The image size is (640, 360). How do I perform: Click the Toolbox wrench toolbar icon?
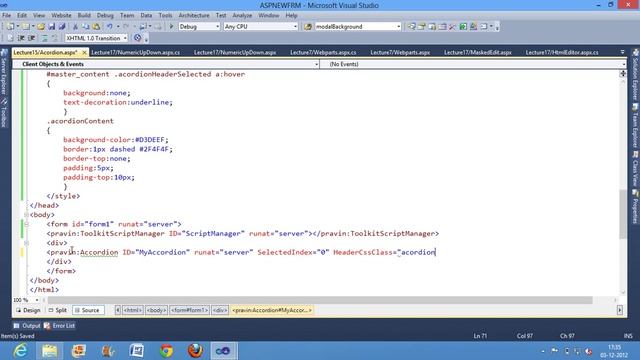(x=452, y=27)
